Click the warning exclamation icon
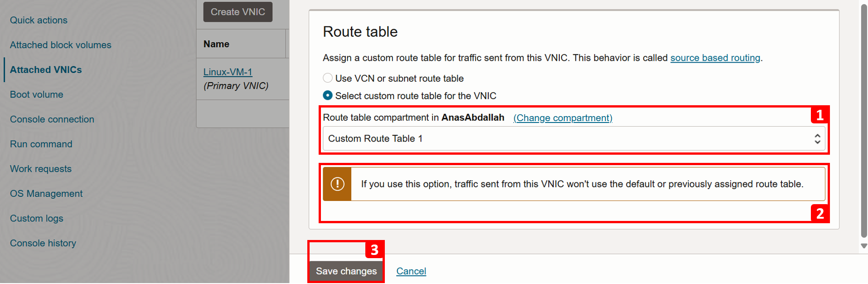868x284 pixels. coord(337,184)
